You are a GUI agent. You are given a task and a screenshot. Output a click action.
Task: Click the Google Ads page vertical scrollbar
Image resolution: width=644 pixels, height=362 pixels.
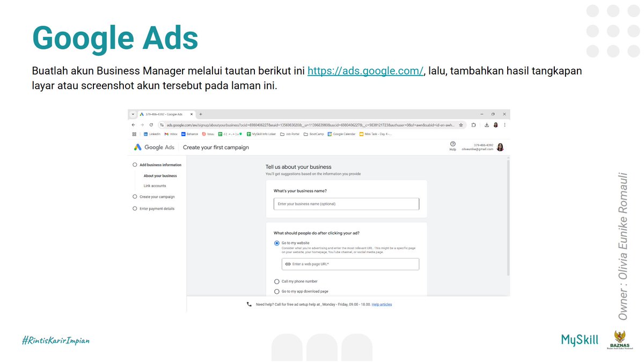coord(508,217)
